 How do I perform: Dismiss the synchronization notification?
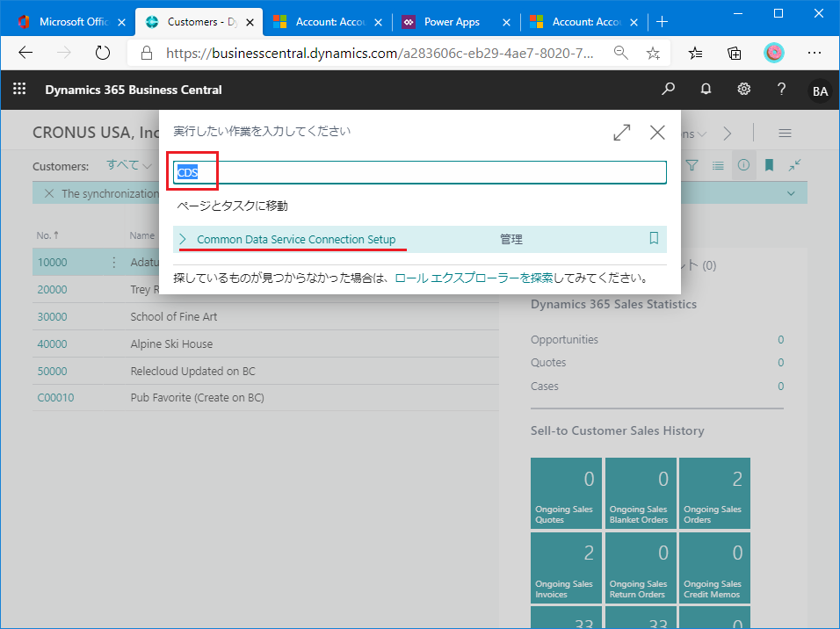tap(48, 193)
